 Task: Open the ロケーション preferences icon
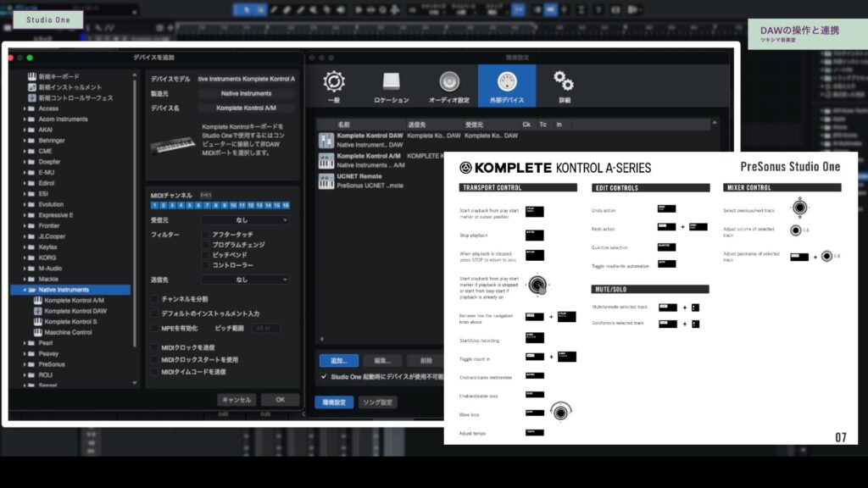coord(392,86)
